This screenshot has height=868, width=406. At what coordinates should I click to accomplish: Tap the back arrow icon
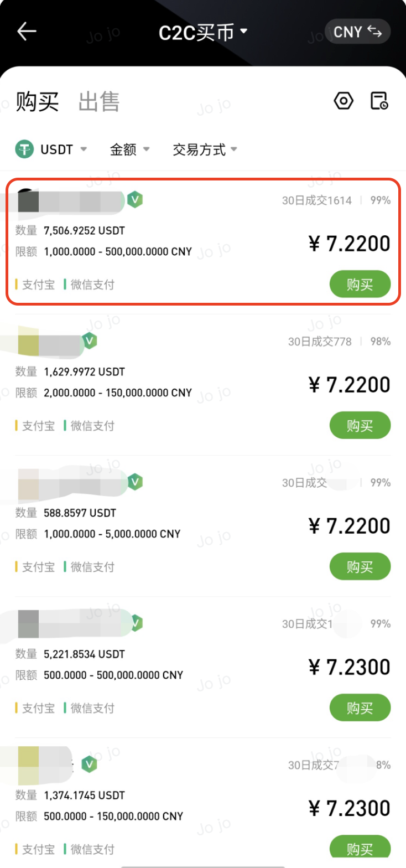(x=27, y=32)
